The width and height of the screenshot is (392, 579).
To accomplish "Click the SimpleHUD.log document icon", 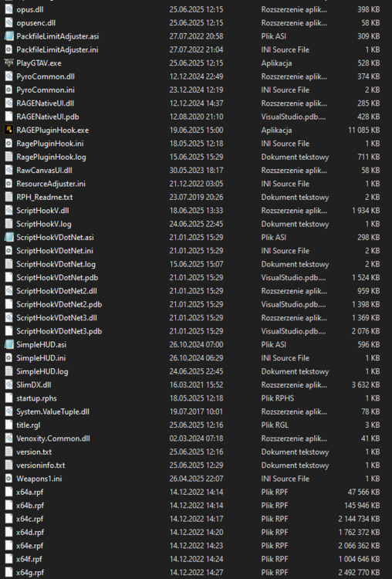I will (x=8, y=371).
